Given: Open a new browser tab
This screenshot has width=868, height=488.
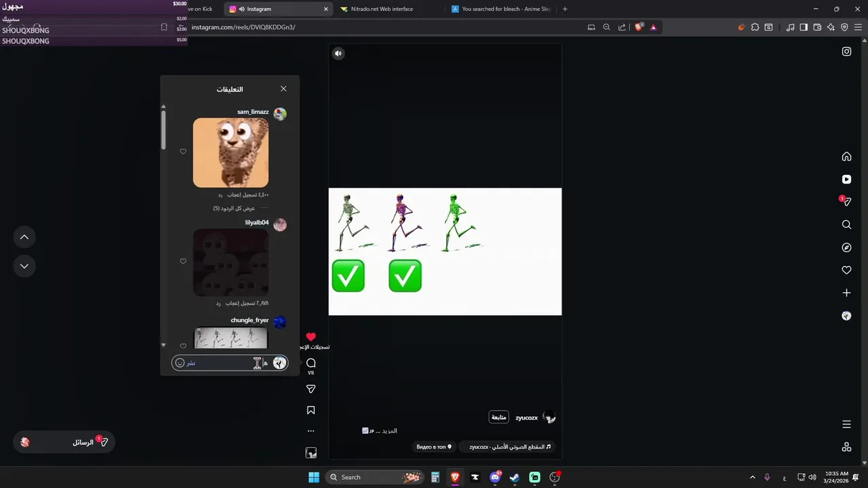Looking at the screenshot, I should click(x=565, y=9).
